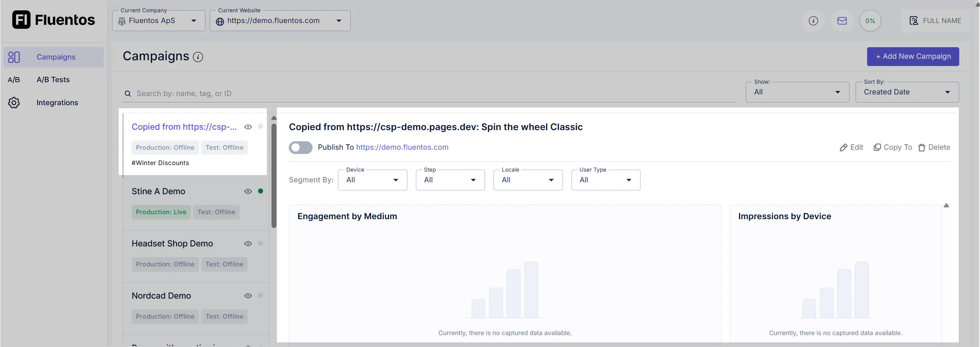Viewport: 980px width, 347px height.
Task: Click the pencil Edit icon
Action: [843, 148]
